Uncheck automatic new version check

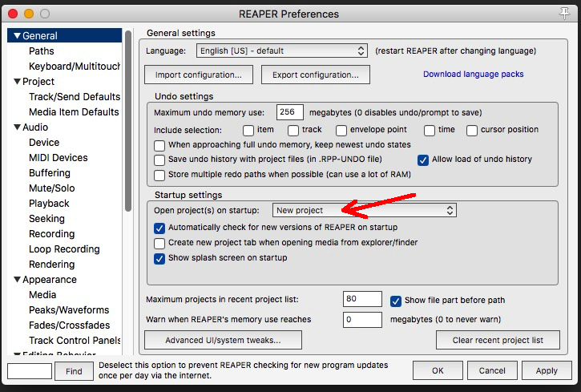159,228
